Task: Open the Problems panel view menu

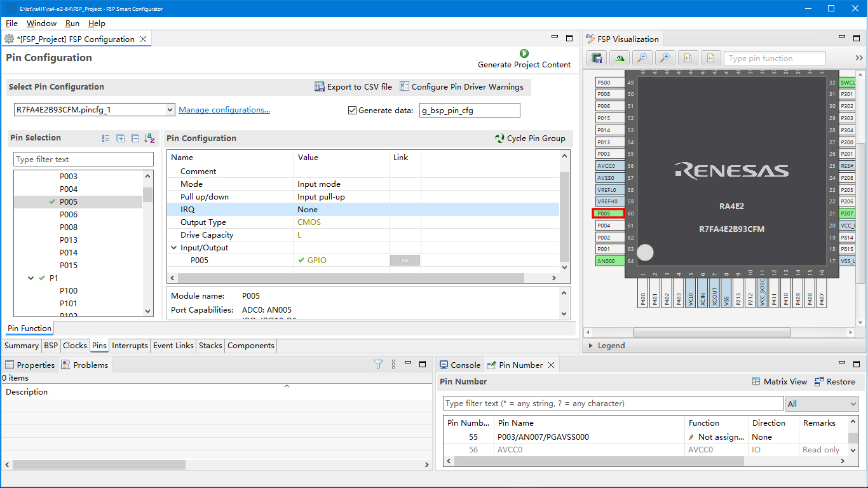Action: (x=393, y=364)
